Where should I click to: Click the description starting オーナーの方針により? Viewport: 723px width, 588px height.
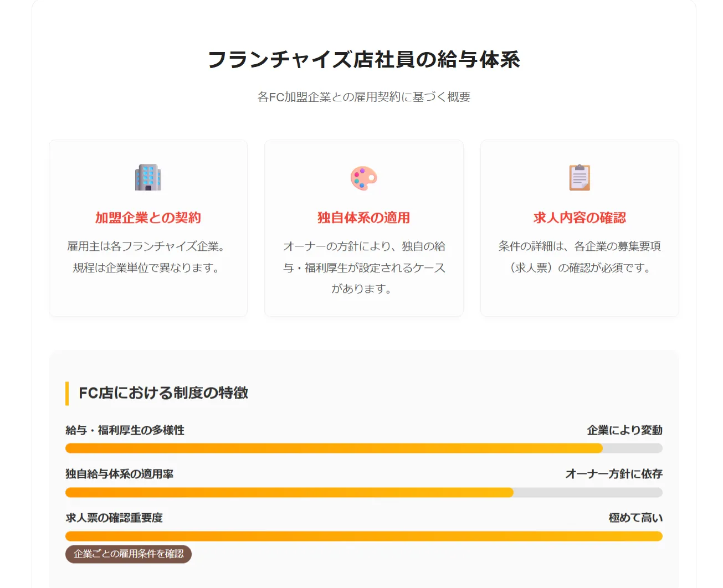363,267
